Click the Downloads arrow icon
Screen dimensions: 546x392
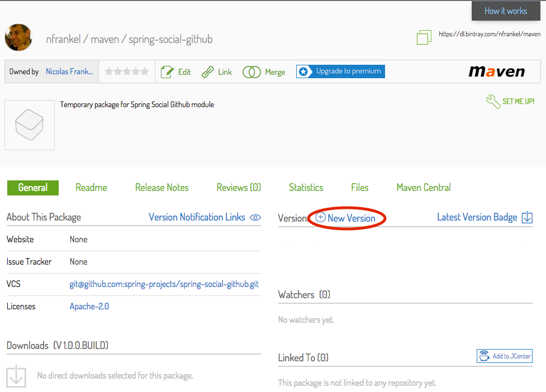click(x=16, y=376)
